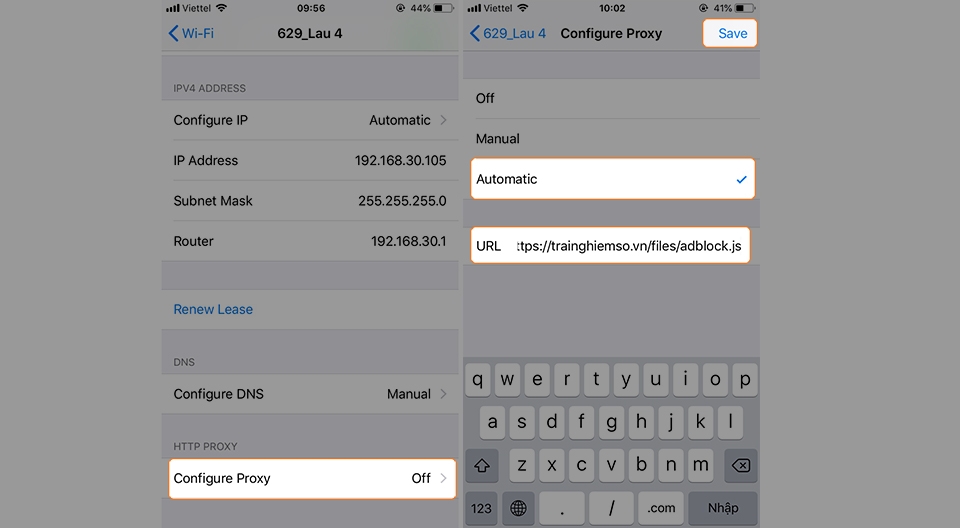Switch keyboard to 123 numbers layout
This screenshot has height=528, width=960.
(481, 508)
